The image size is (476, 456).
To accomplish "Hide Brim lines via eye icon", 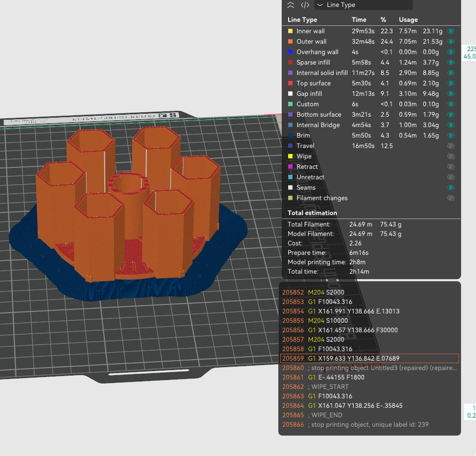I will (x=451, y=135).
